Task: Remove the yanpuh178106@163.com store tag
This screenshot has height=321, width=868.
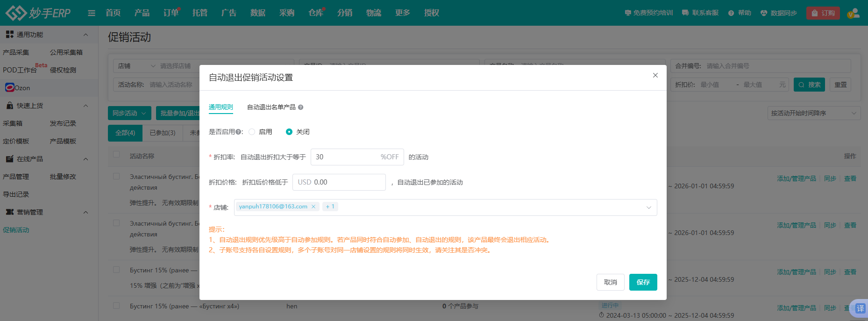Action: (313, 207)
